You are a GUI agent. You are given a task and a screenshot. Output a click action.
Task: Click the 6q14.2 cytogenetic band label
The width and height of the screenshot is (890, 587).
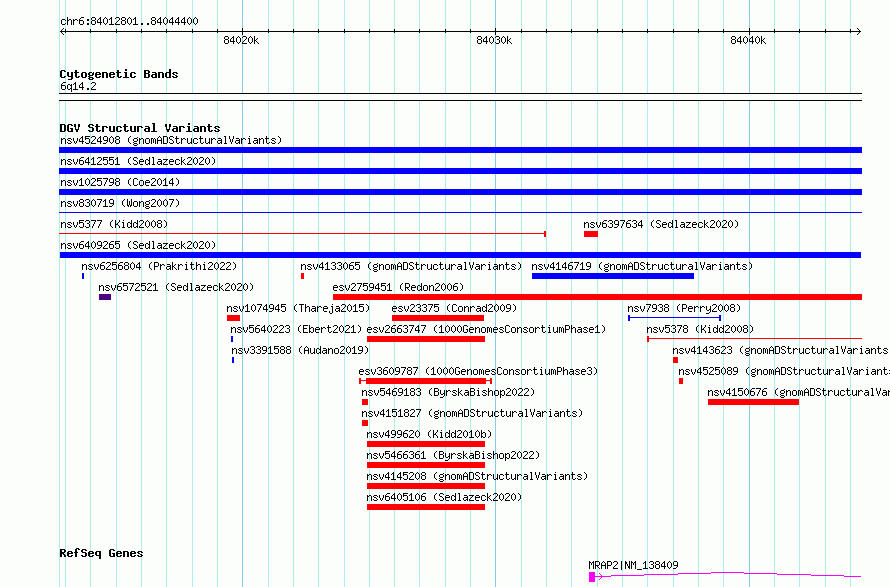coord(78,86)
